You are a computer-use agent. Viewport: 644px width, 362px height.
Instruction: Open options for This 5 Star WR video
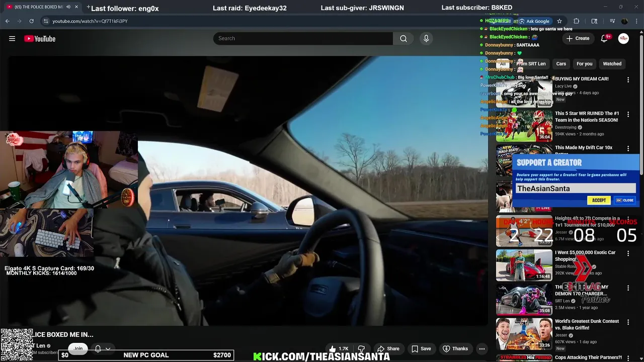pos(628,115)
